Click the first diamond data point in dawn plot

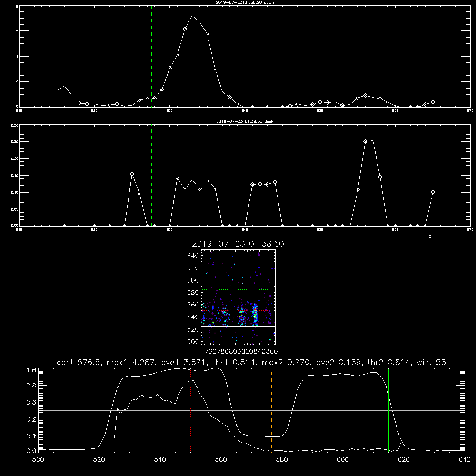click(x=57, y=90)
